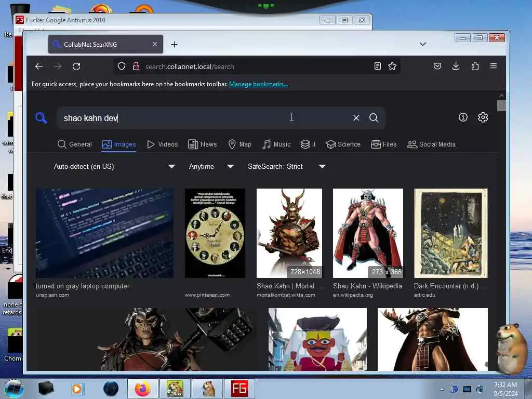532x399 pixels.
Task: Click the en.wikipedia.org source text
Action: pyautogui.click(x=353, y=295)
